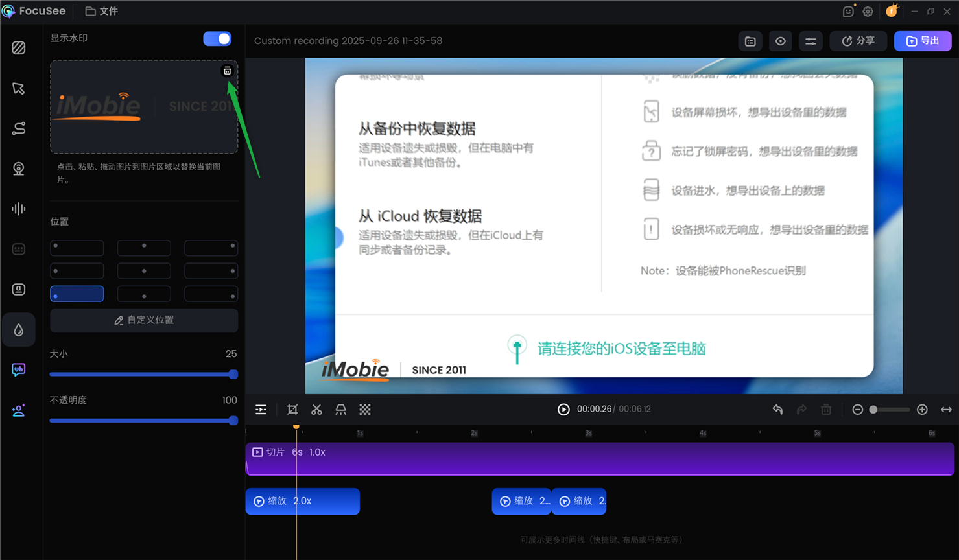The height and width of the screenshot is (560, 959).
Task: Adjust the 不透明度 opacity slider
Action: coord(144,421)
